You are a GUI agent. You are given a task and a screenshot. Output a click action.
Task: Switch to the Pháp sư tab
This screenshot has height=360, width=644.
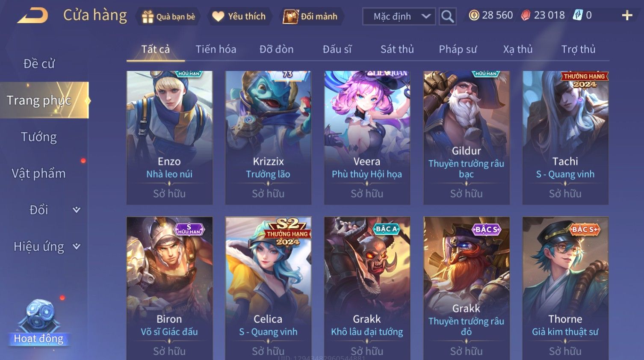point(458,49)
